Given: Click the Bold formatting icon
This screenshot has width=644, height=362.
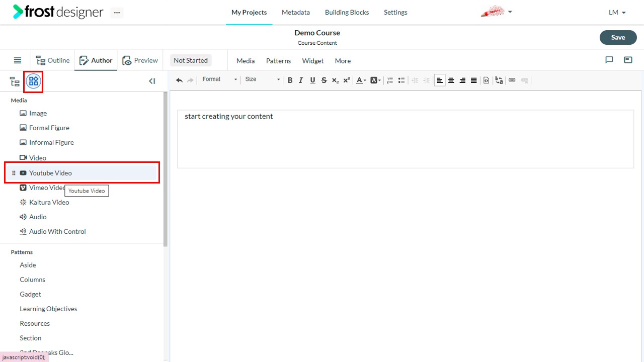Looking at the screenshot, I should tap(290, 80).
